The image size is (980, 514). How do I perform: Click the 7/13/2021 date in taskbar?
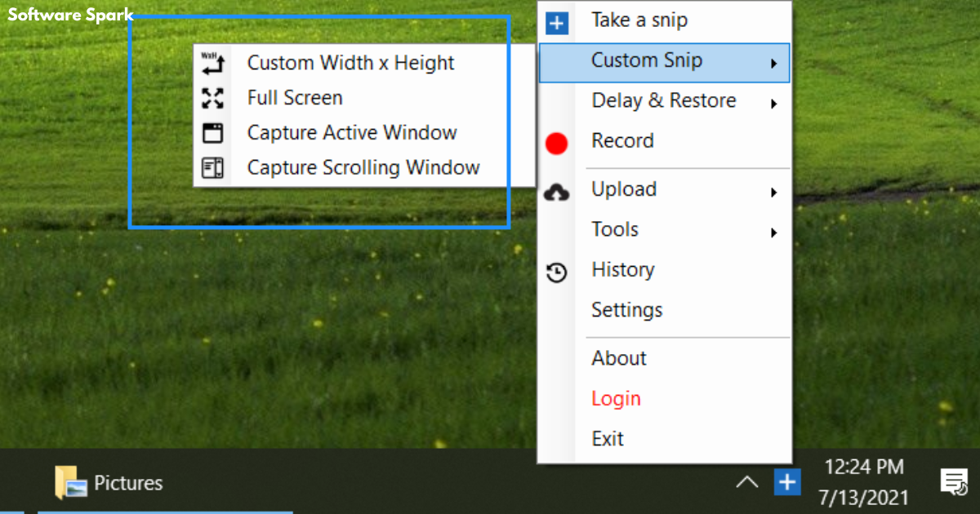[864, 498]
